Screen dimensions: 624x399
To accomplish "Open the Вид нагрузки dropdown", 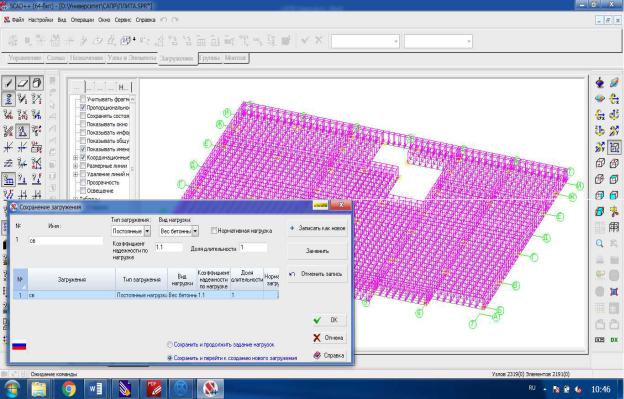I will pos(195,231).
